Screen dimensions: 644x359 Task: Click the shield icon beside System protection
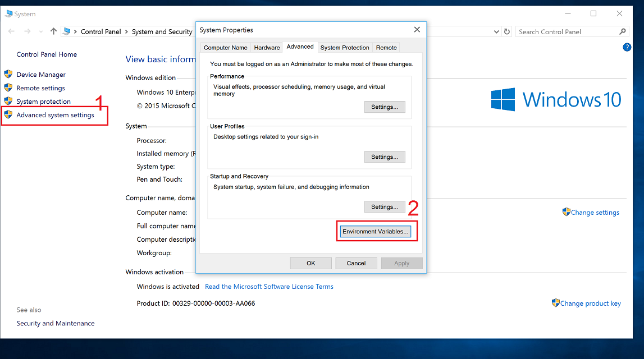[8, 102]
